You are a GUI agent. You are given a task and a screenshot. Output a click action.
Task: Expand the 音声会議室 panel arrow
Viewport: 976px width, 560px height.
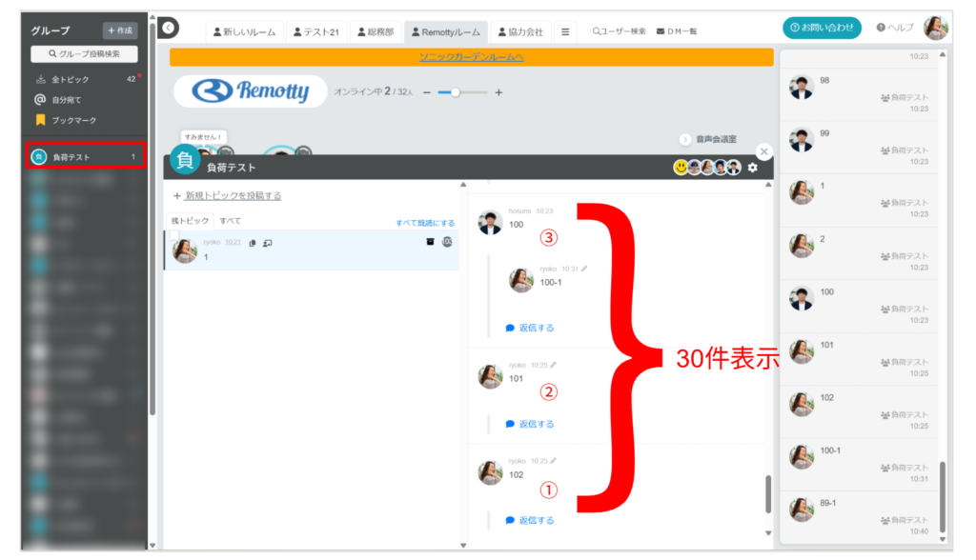click(684, 139)
